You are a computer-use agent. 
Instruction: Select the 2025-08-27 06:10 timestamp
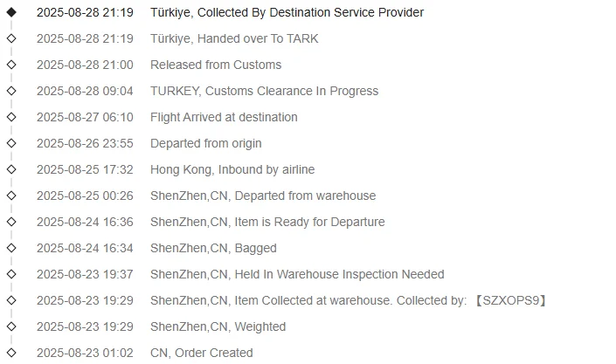point(85,117)
